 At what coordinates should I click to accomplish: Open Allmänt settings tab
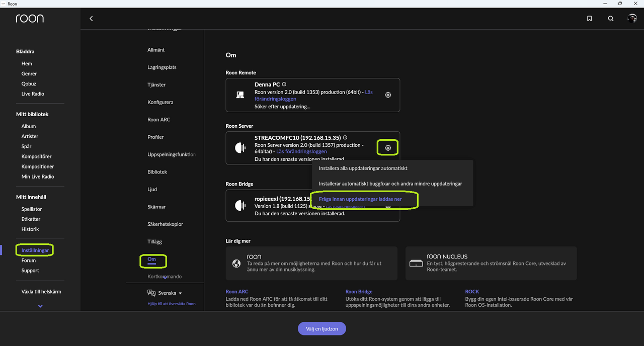[156, 50]
